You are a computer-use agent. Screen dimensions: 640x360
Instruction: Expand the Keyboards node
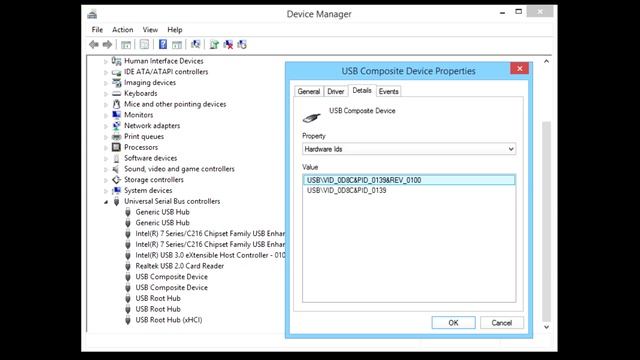(106, 94)
